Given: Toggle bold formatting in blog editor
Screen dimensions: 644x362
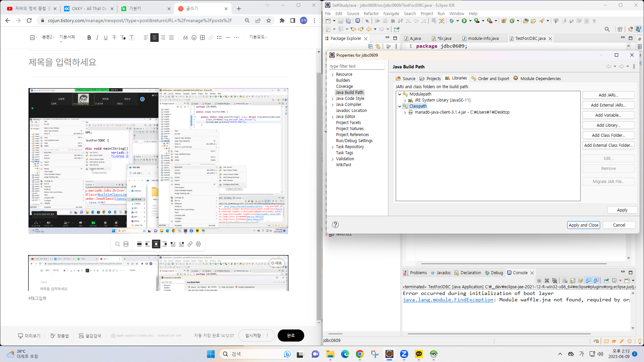Looking at the screenshot, I should click(x=89, y=38).
